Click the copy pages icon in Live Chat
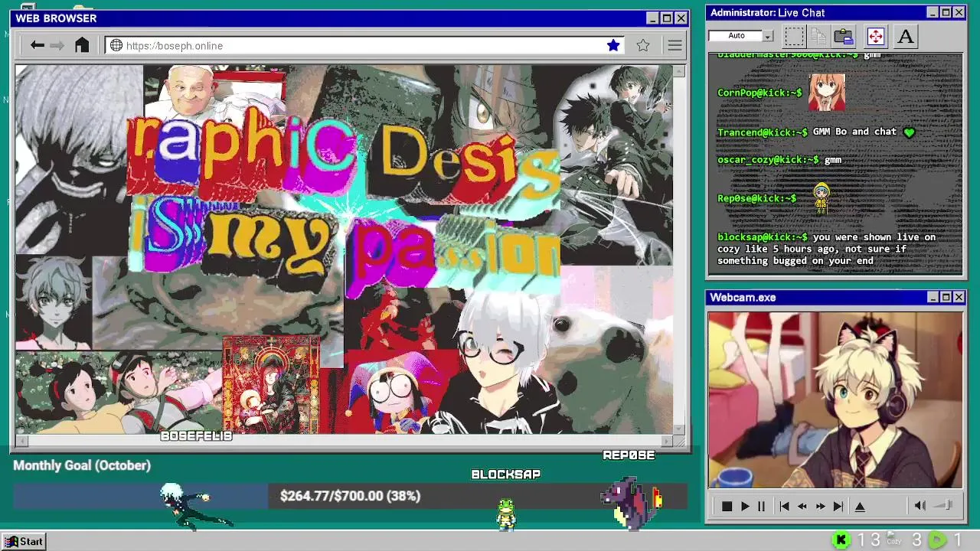 pyautogui.click(x=818, y=36)
